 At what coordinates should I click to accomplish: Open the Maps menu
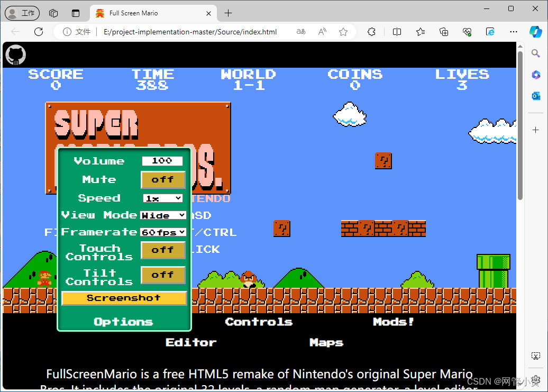(x=326, y=343)
